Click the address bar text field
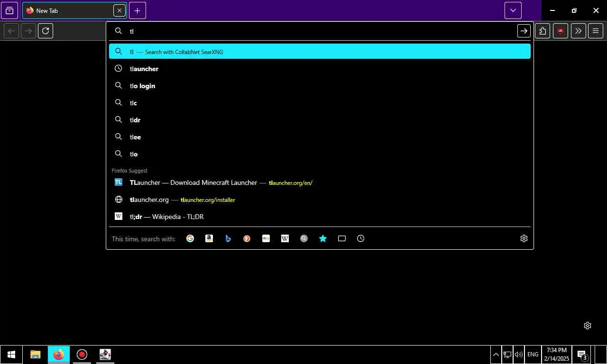The height and width of the screenshot is (364, 607). pos(322,31)
